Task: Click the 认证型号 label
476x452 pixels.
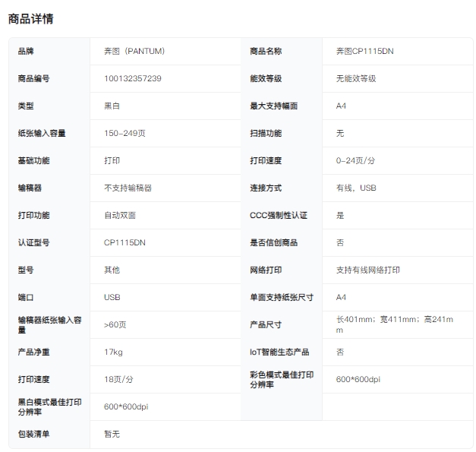Action: [x=33, y=242]
